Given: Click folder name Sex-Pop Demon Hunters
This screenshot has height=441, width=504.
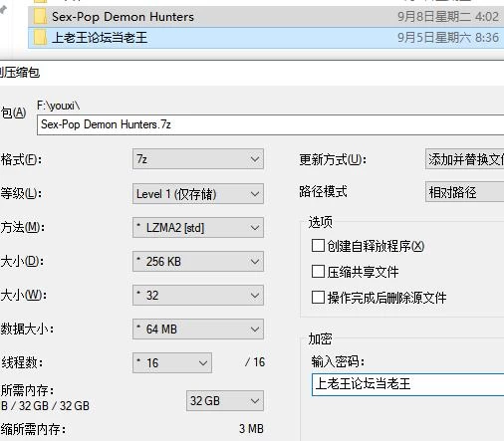Looking at the screenshot, I should [123, 17].
